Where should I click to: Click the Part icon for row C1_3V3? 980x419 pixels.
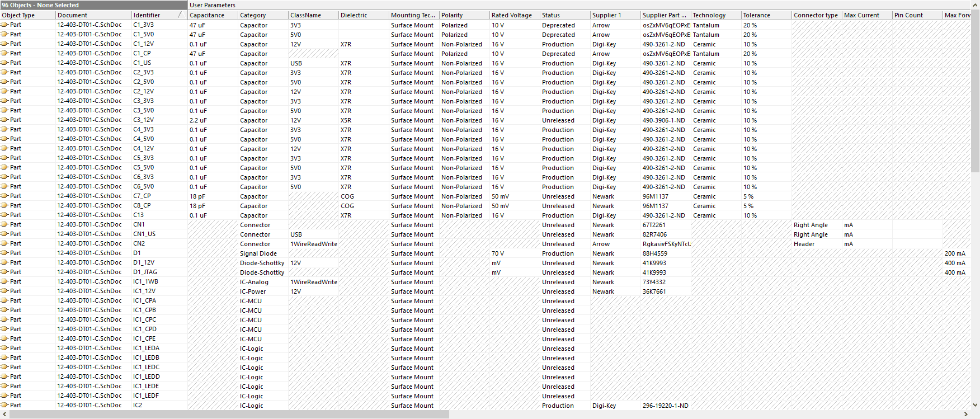(x=5, y=25)
